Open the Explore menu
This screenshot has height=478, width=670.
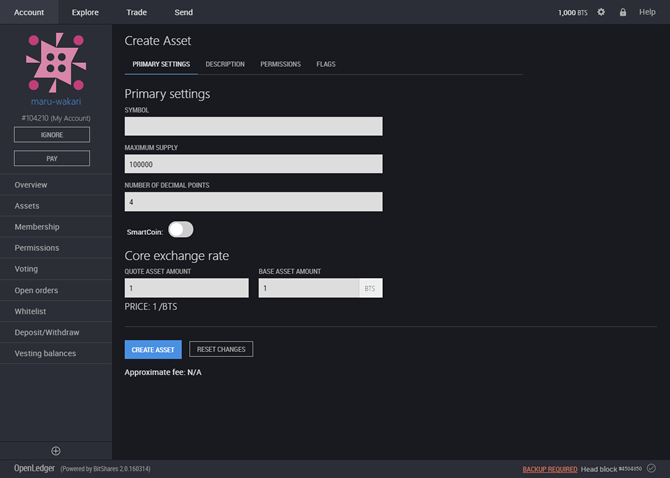point(85,12)
